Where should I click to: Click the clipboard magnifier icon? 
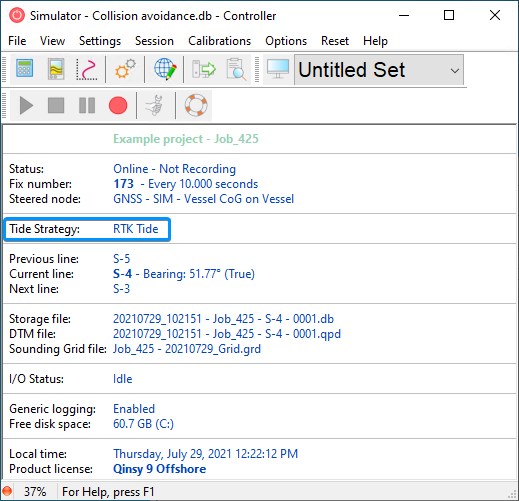tap(236, 69)
